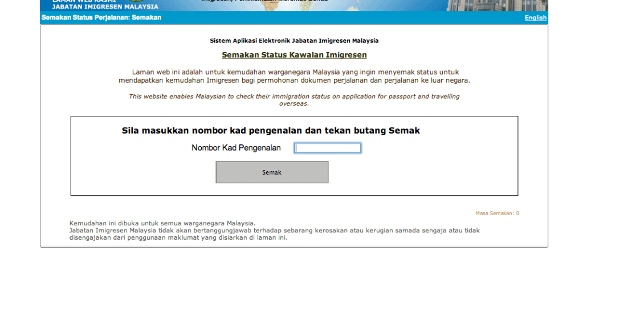644x331 pixels.
Task: Click the bilingual instruction paragraph in italics
Action: pyautogui.click(x=294, y=100)
